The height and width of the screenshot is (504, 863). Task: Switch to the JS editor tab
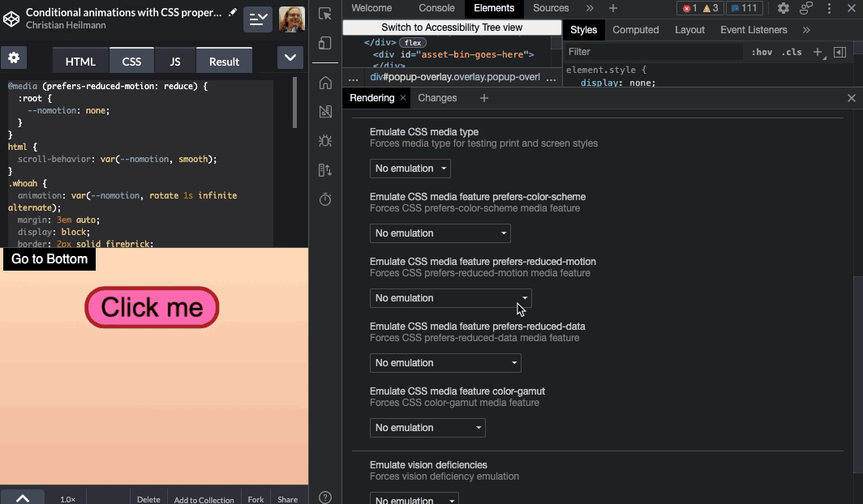pos(175,61)
